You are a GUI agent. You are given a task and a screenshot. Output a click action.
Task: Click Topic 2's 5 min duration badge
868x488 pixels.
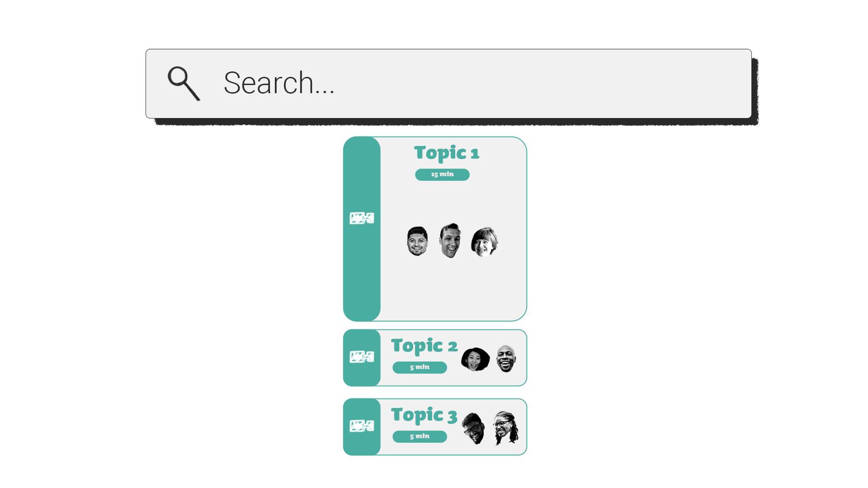(420, 368)
